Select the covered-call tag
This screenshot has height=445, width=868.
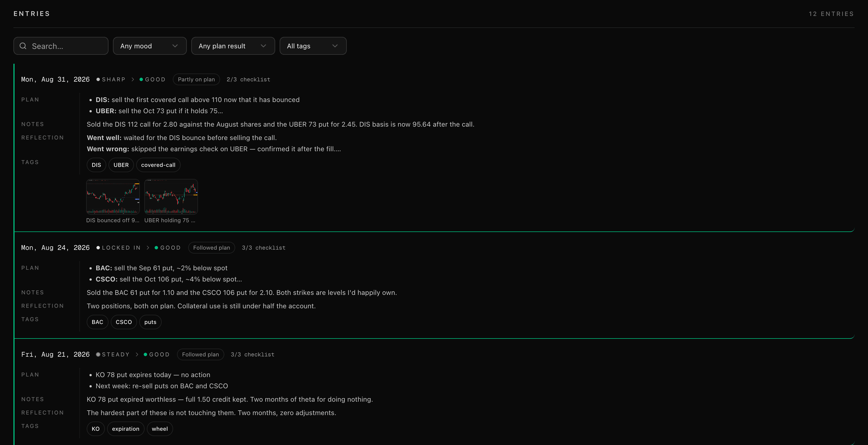point(158,165)
